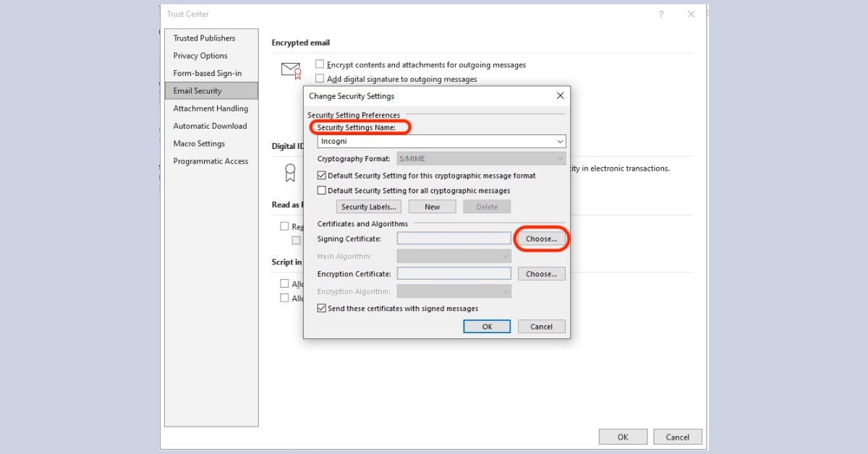
Task: Click the Digital ID certificate ribbon icon
Action: (290, 172)
